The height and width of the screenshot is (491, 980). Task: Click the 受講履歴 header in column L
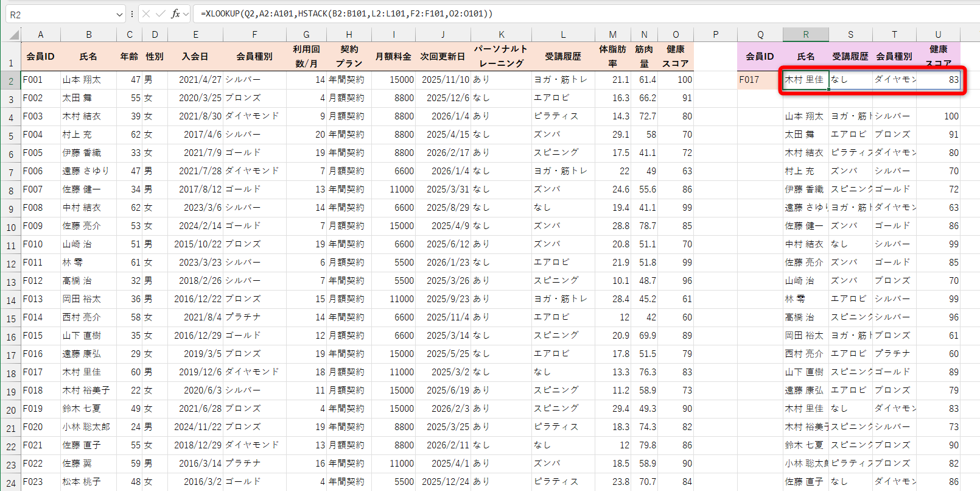(563, 56)
